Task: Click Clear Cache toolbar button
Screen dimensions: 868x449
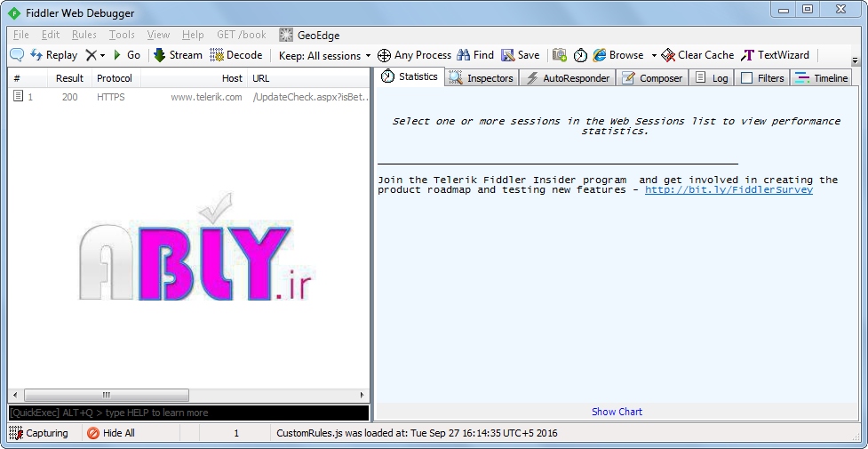Action: tap(697, 55)
